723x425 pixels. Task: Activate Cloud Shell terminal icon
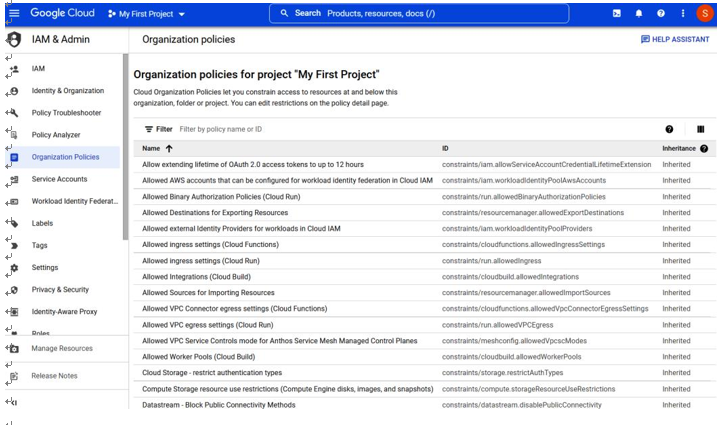point(616,13)
